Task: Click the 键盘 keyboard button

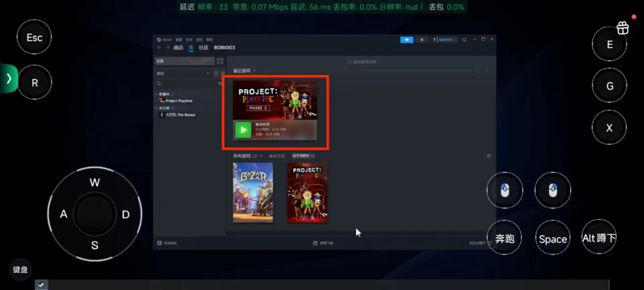Action: click(20, 270)
